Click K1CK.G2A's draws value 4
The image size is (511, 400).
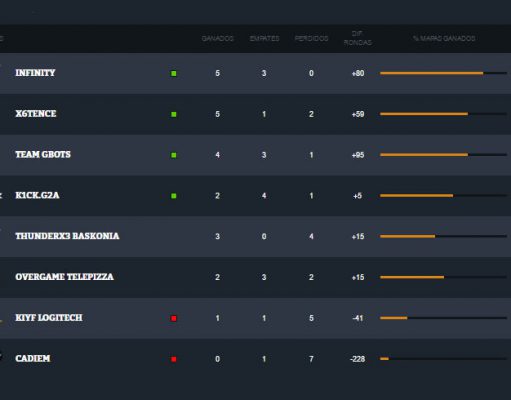[x=264, y=196]
